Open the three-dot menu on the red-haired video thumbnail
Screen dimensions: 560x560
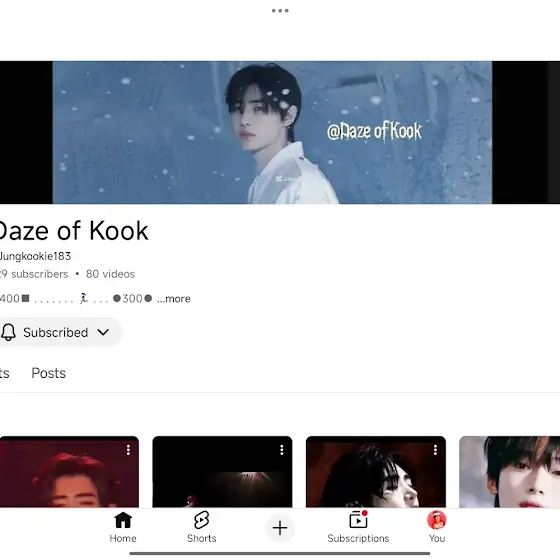pos(128,450)
